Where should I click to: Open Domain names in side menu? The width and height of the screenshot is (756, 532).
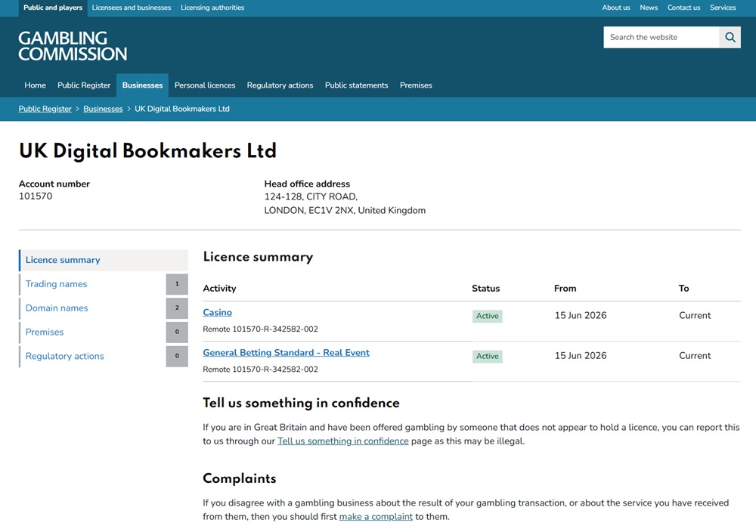tap(57, 308)
